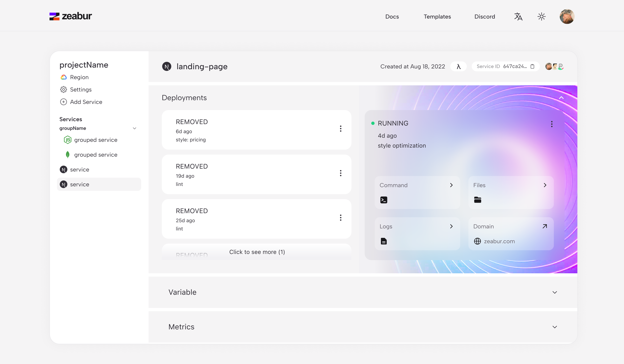Open options for 19d ago deployment
The image size is (624, 364).
pos(341,173)
